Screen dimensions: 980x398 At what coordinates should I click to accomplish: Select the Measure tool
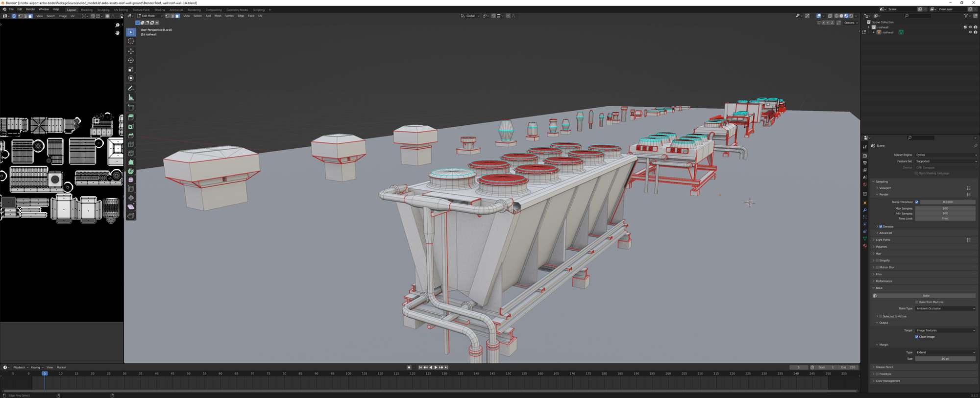pyautogui.click(x=131, y=97)
